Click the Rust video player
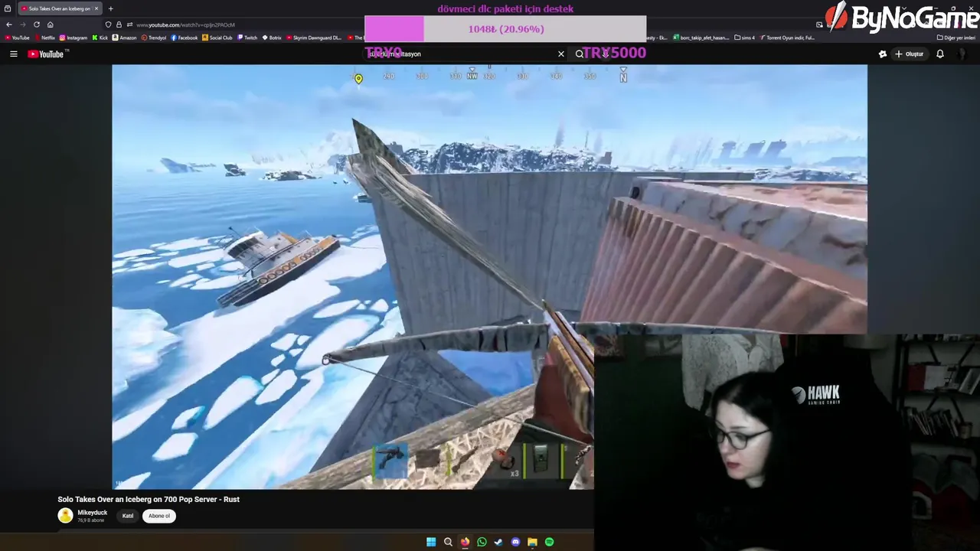This screenshot has width=980, height=551. 489,276
